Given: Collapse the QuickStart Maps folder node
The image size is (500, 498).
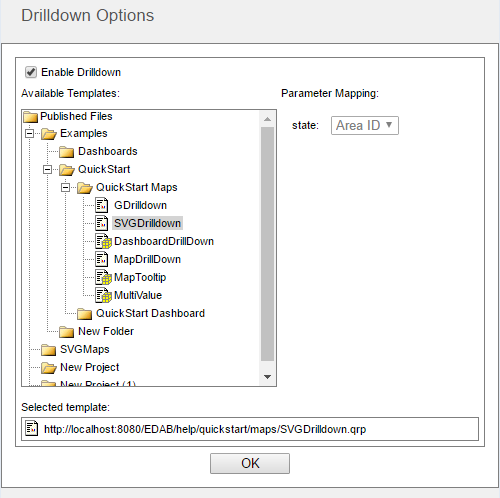Looking at the screenshot, I should [x=65, y=188].
